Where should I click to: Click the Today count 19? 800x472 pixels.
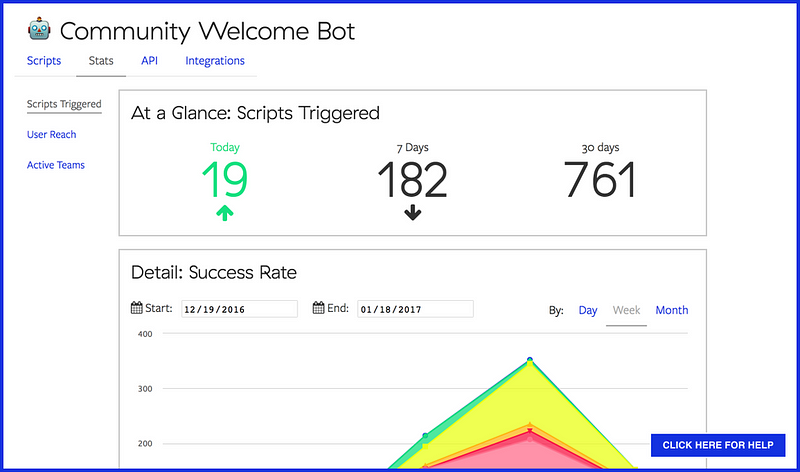224,179
